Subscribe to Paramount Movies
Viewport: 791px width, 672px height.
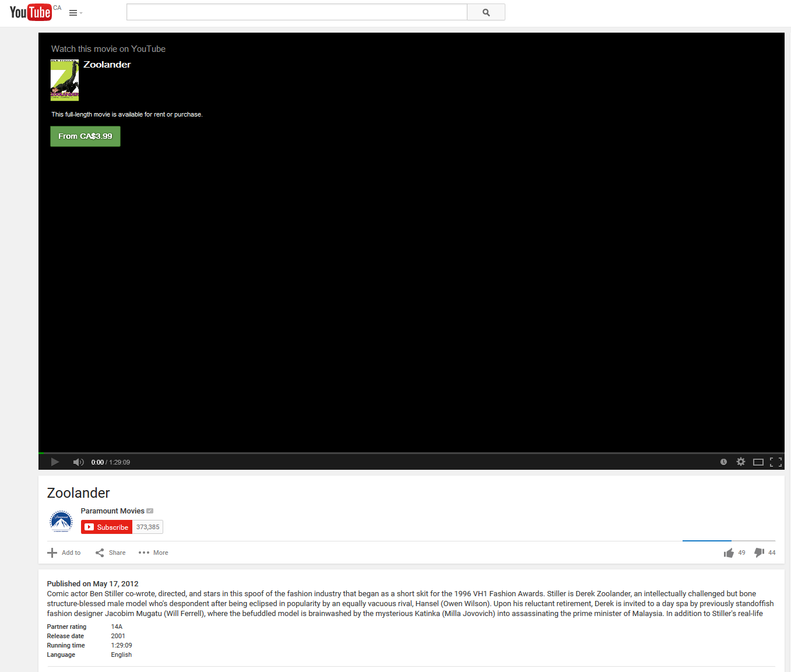tap(107, 527)
